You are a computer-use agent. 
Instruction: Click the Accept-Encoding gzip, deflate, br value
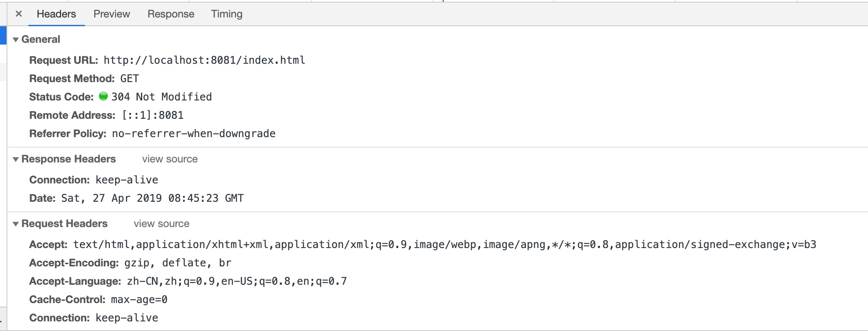(x=178, y=263)
